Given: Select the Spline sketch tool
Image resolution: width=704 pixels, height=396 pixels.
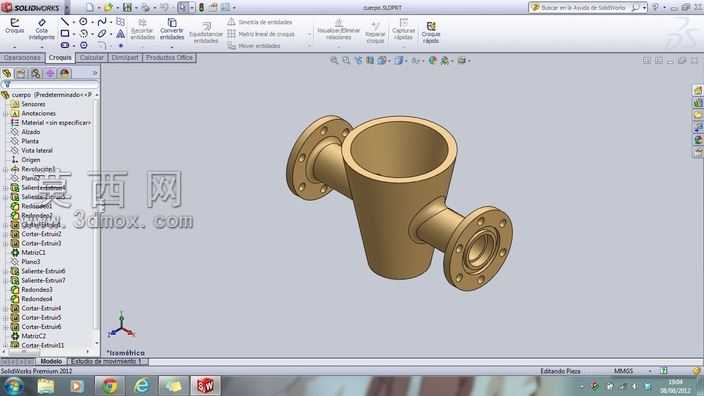Looking at the screenshot, I should [x=102, y=22].
